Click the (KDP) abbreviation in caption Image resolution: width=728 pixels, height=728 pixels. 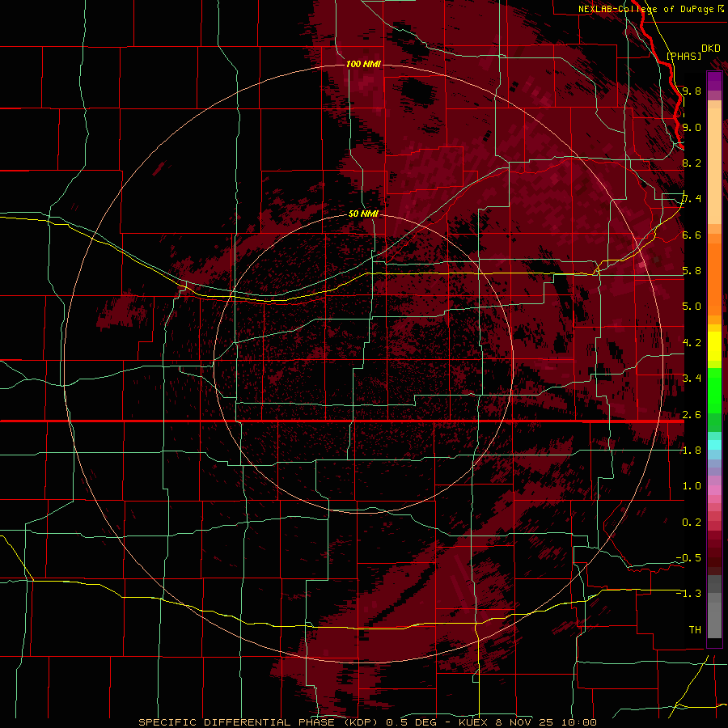(x=362, y=722)
